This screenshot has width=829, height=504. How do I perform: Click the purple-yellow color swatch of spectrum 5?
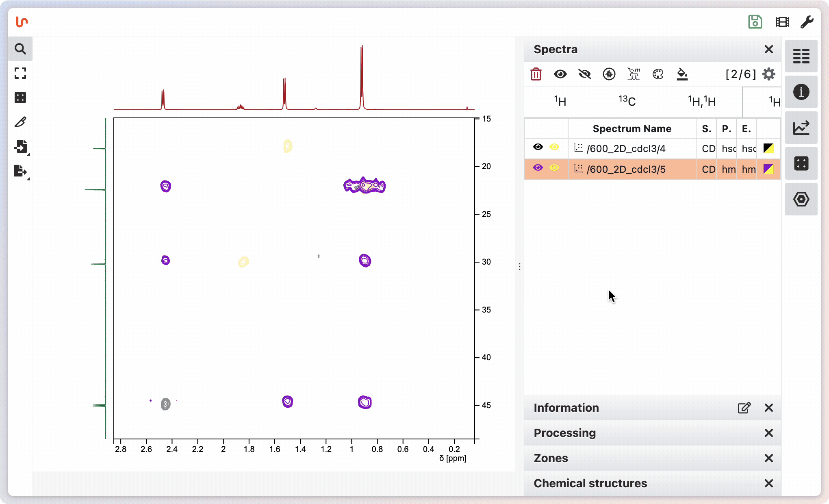coord(768,169)
